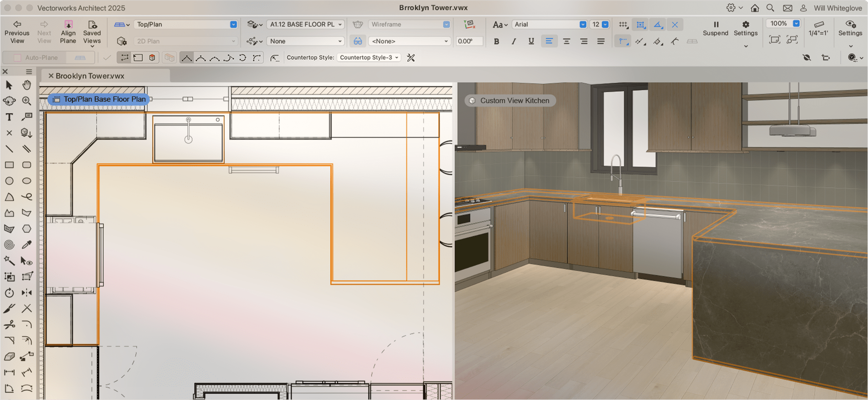Image resolution: width=868 pixels, height=400 pixels.
Task: Click the search magnifier in title bar
Action: pyautogui.click(x=770, y=8)
